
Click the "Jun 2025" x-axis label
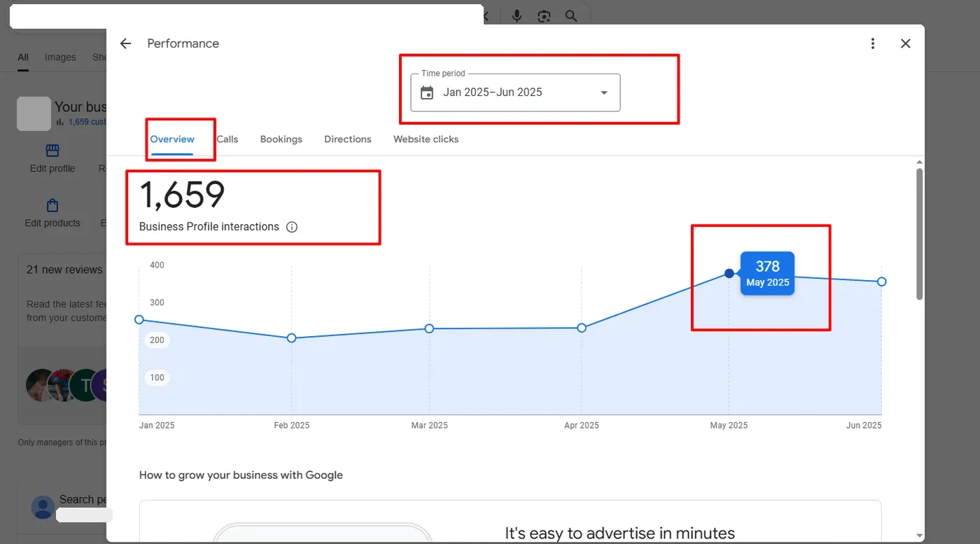click(x=864, y=425)
